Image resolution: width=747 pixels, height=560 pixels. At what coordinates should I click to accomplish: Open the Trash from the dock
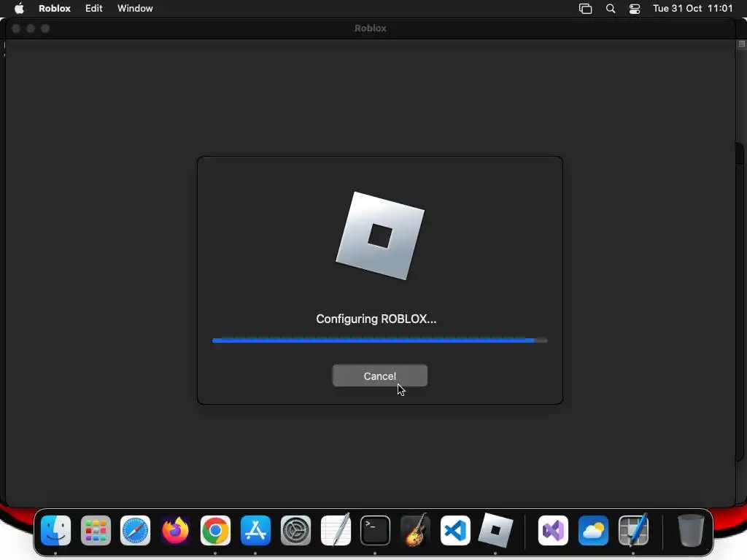coord(691,531)
